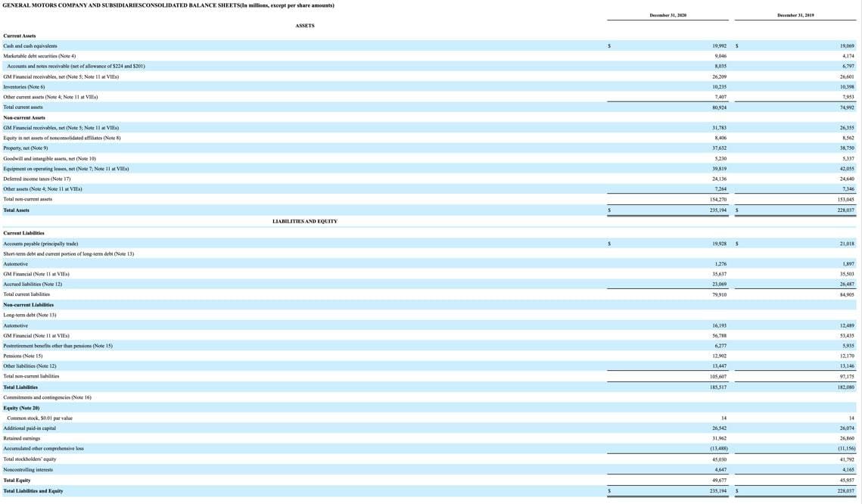Select 'Long-term debt (Note 13)' label
862x504 pixels.
coord(30,315)
